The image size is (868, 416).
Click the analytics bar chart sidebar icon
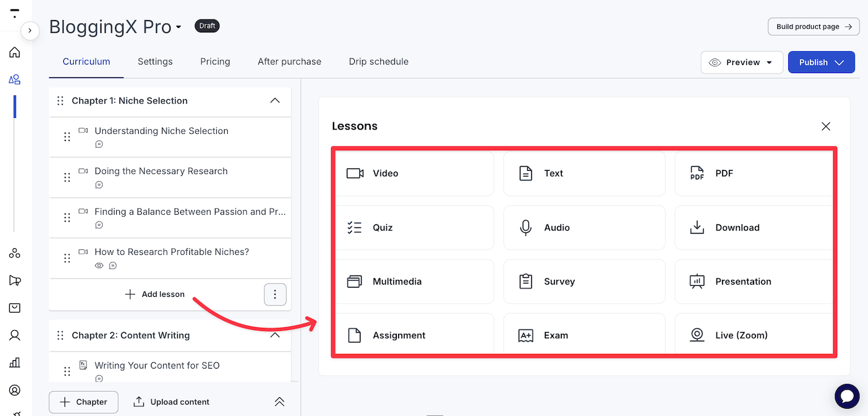[15, 362]
